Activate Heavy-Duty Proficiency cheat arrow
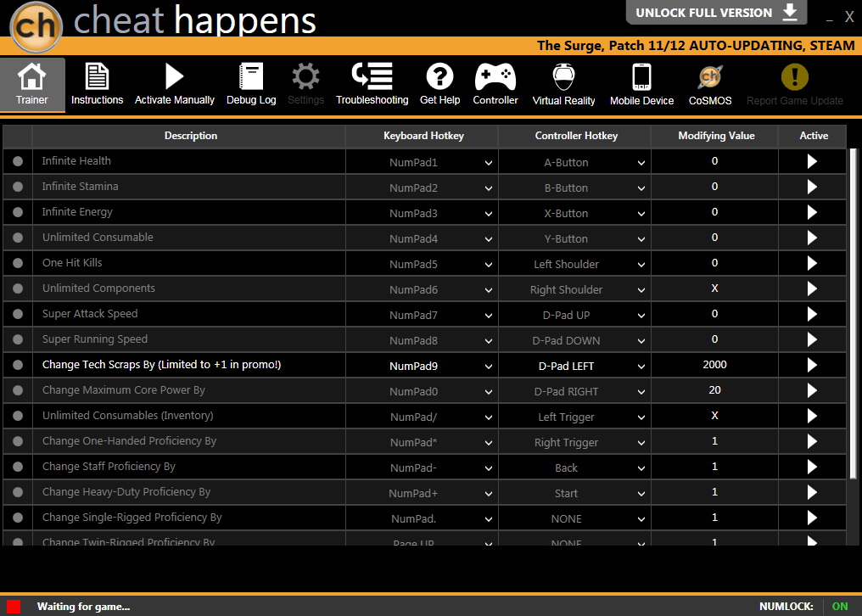 [x=812, y=492]
